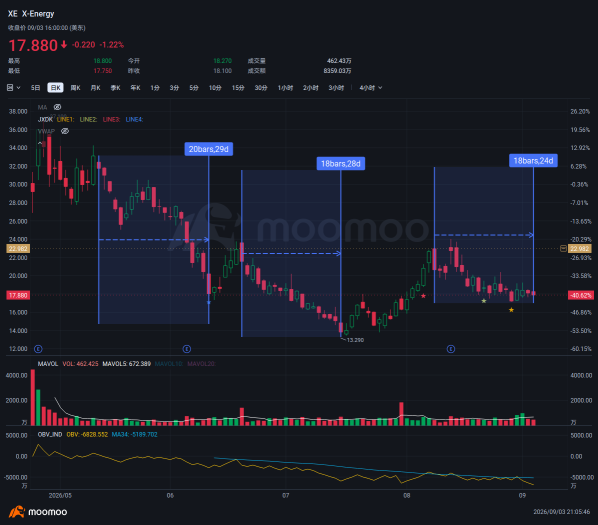This screenshot has height=525, width=598.
Task: Switch to 周K weekly chart
Action: pyautogui.click(x=76, y=88)
